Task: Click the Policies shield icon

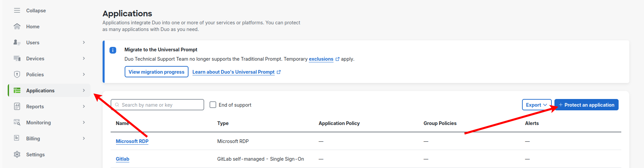Action: (x=17, y=75)
